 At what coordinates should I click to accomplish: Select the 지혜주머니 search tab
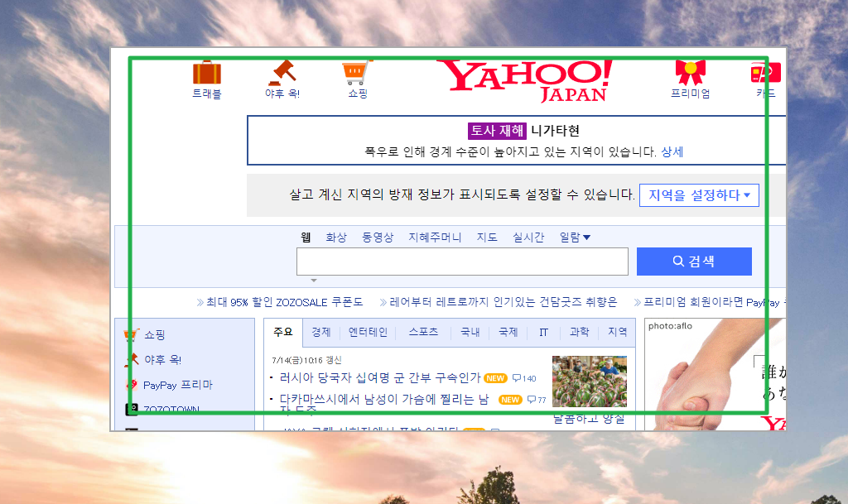(x=435, y=238)
